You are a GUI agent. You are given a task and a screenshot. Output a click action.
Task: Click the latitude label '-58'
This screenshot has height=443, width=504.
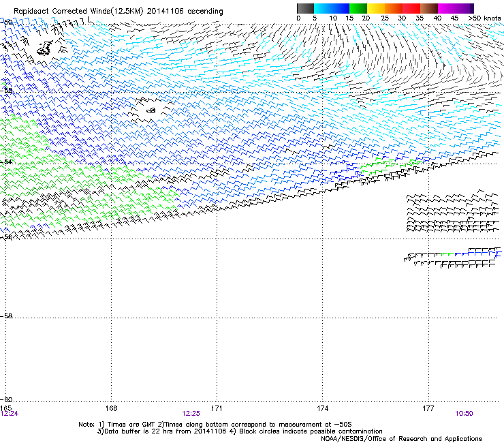(6, 316)
